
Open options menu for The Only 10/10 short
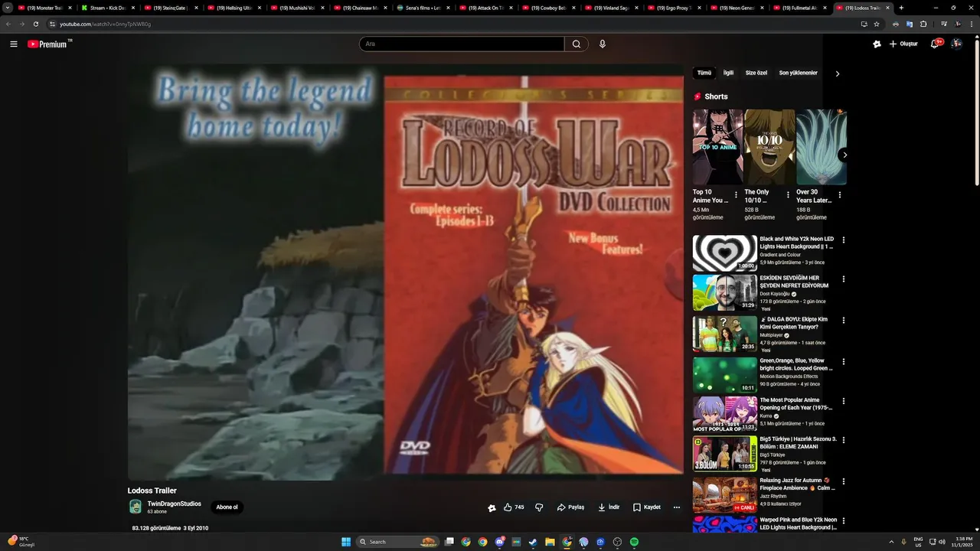pyautogui.click(x=788, y=195)
